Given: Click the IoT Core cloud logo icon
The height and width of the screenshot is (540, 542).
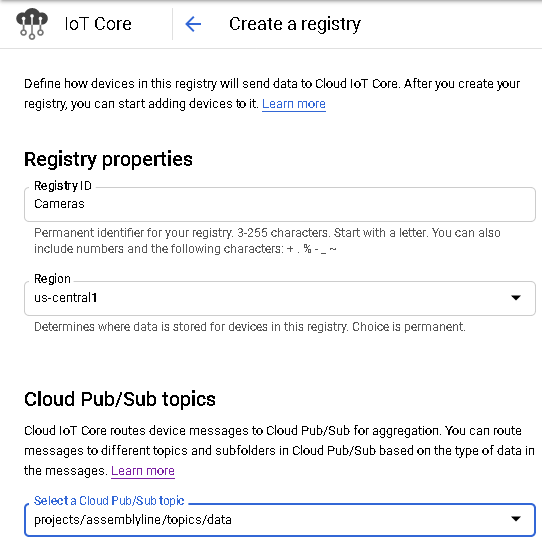Looking at the screenshot, I should 32,24.
